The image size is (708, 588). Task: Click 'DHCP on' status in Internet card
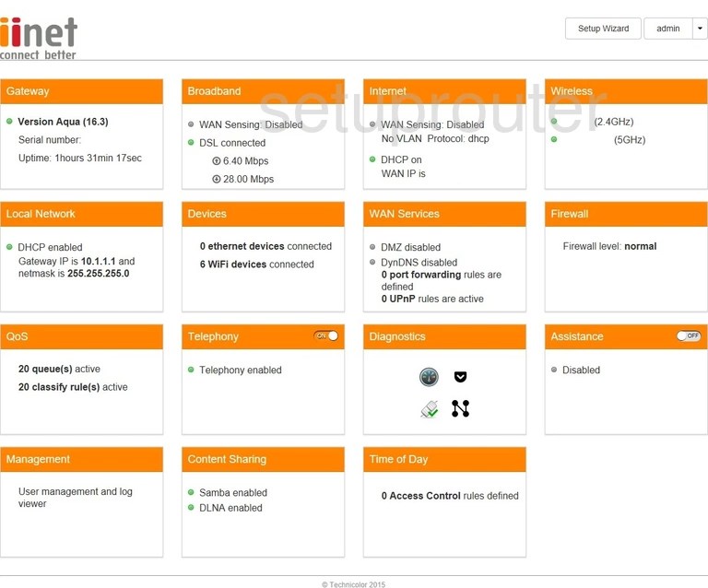click(x=401, y=159)
